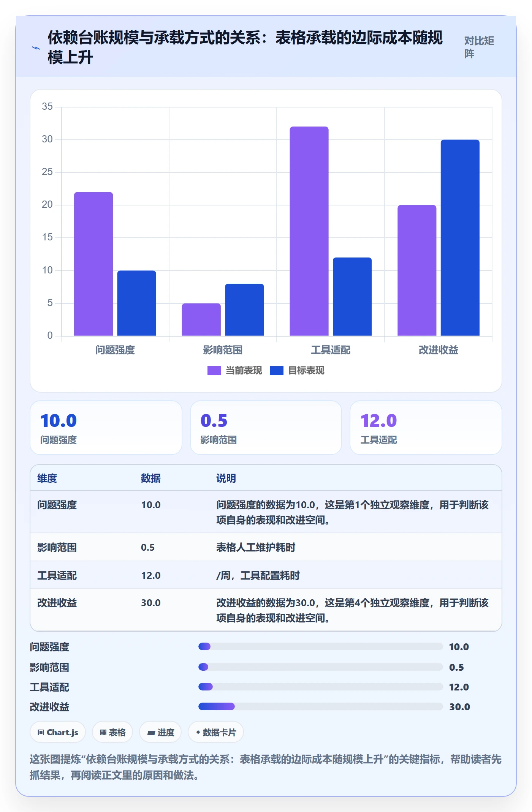Click the lightning icon beside the title
The image size is (532, 812).
(x=36, y=48)
